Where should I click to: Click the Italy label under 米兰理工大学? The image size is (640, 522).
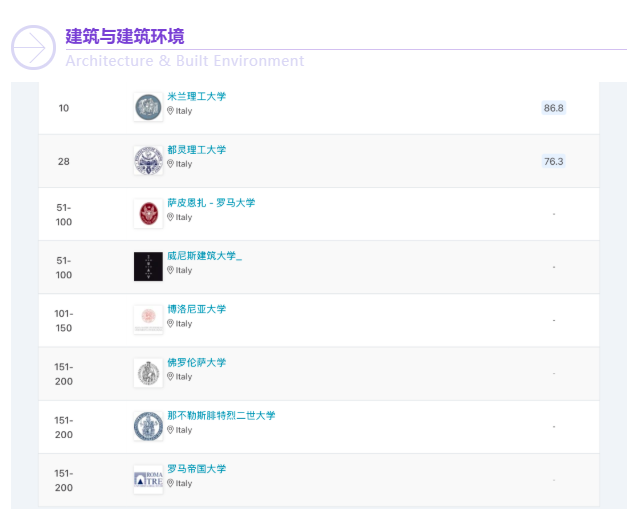pos(184,111)
